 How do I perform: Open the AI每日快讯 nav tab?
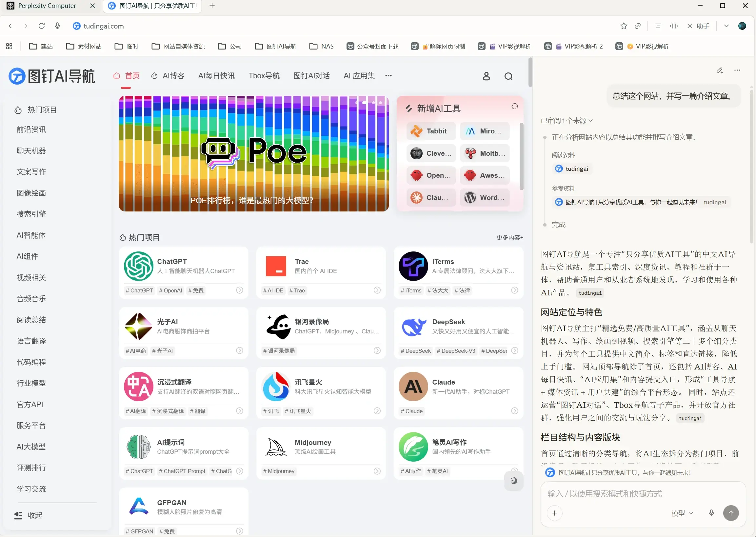216,76
